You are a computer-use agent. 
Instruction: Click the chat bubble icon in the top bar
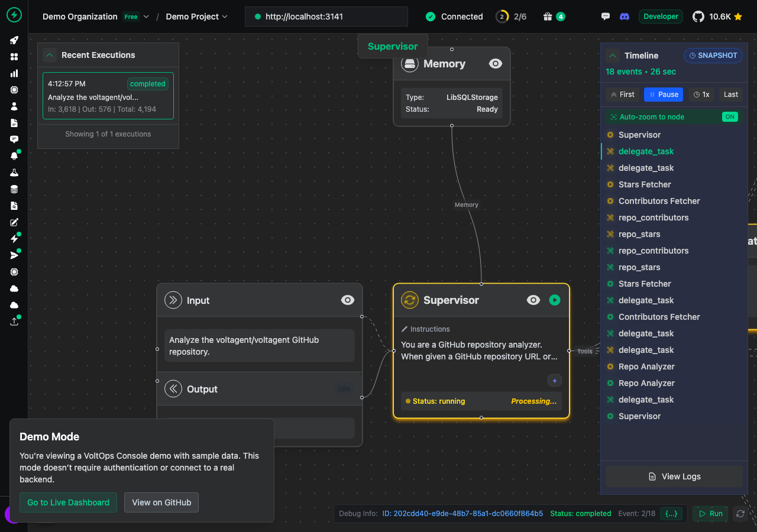click(x=605, y=17)
